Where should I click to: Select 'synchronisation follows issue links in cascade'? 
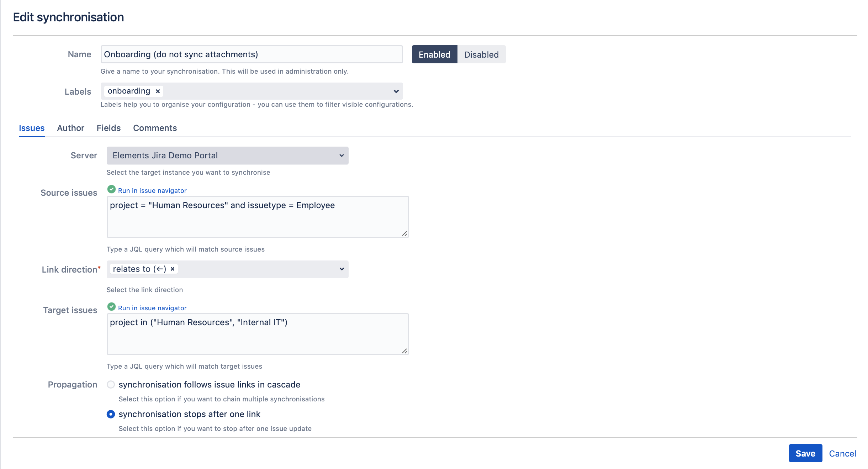[111, 385]
